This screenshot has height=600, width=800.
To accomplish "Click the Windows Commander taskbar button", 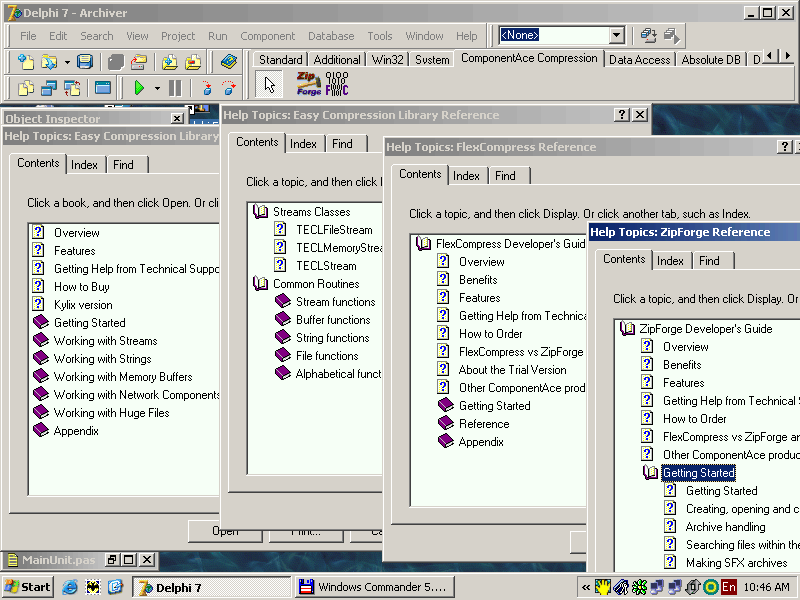I will click(374, 587).
